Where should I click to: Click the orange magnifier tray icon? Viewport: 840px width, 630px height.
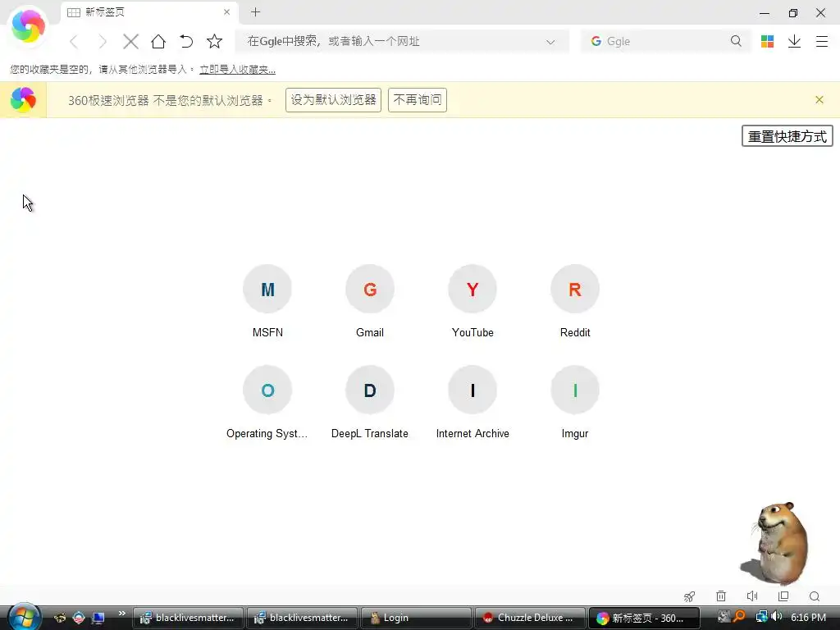(x=740, y=617)
